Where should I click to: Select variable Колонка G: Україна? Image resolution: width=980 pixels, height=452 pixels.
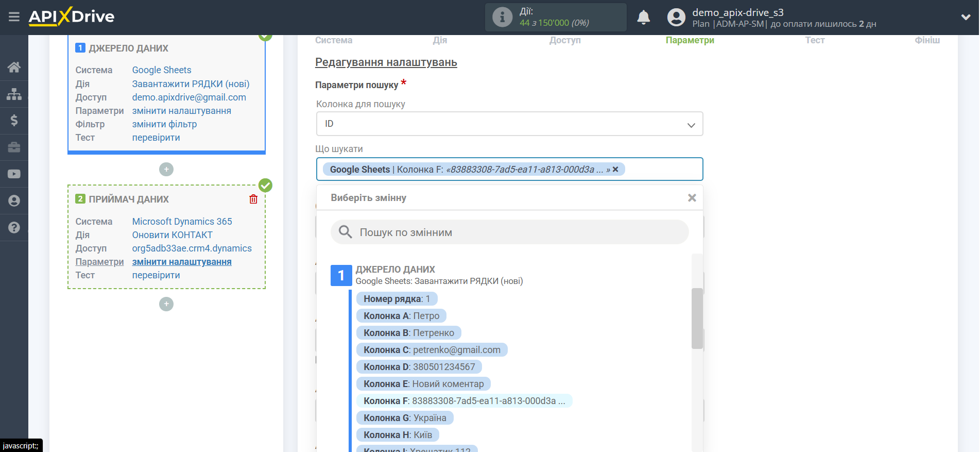[x=405, y=418]
